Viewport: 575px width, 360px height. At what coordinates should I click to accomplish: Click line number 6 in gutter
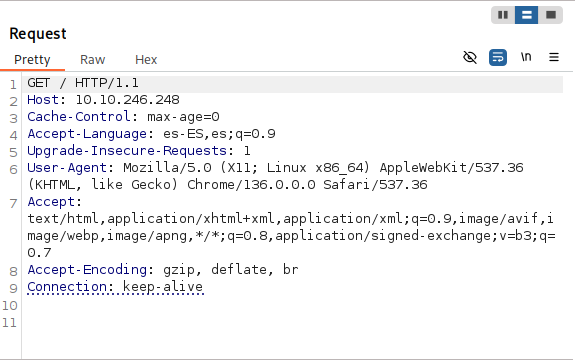13,169
